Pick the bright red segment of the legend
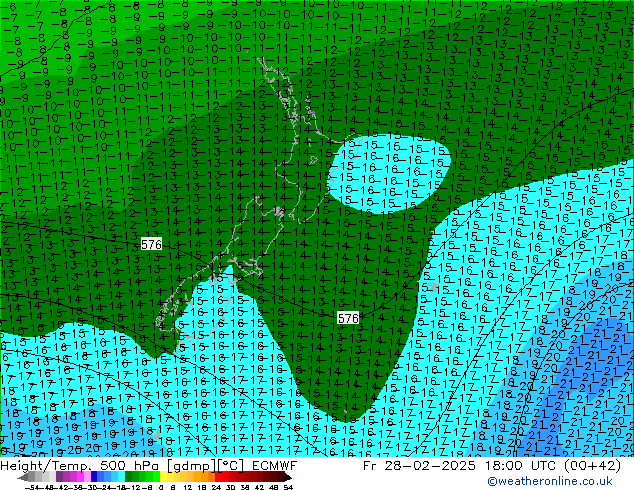Screen dimensions: 634x490 click(x=218, y=477)
